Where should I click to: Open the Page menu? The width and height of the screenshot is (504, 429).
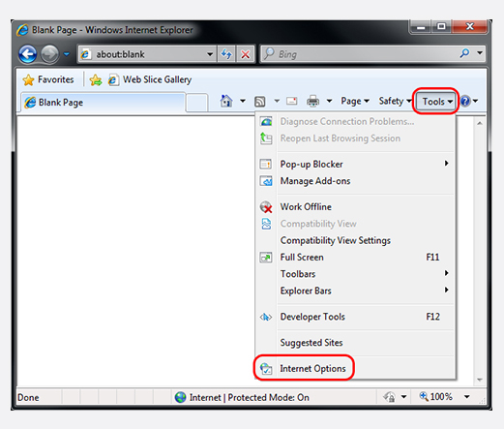pos(355,101)
